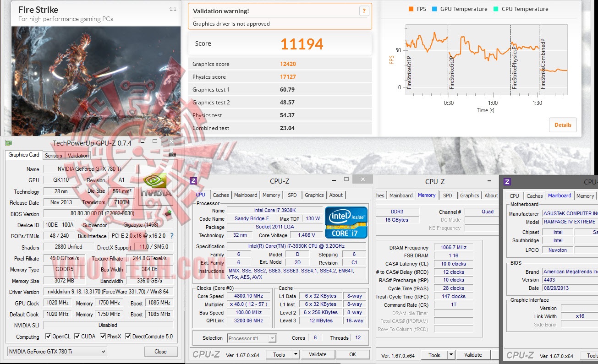Click the blue GPU Temperature legend swatch

click(433, 9)
